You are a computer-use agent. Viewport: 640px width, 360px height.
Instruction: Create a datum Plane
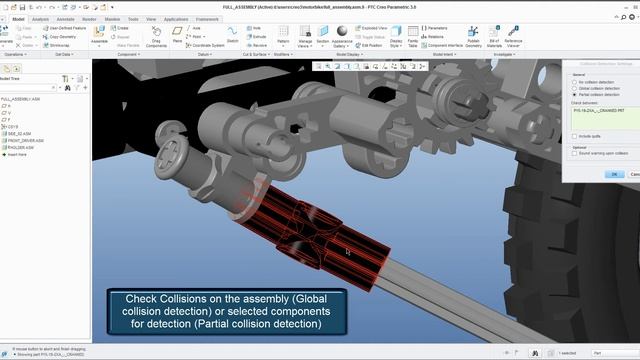(x=177, y=34)
